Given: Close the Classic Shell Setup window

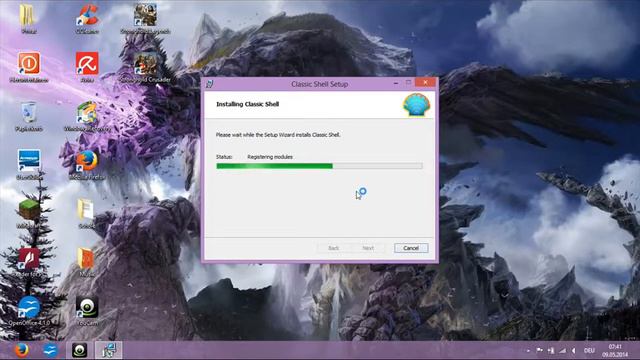Looking at the screenshot, I should 426,82.
